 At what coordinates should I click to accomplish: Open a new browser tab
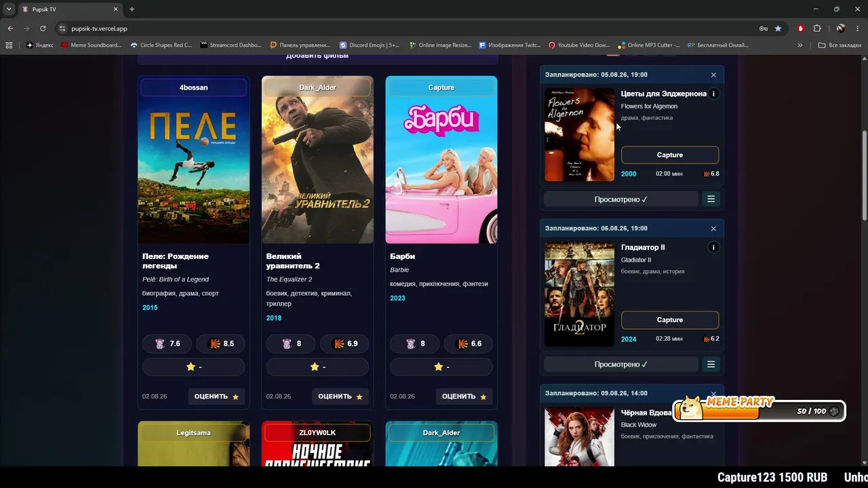132,9
